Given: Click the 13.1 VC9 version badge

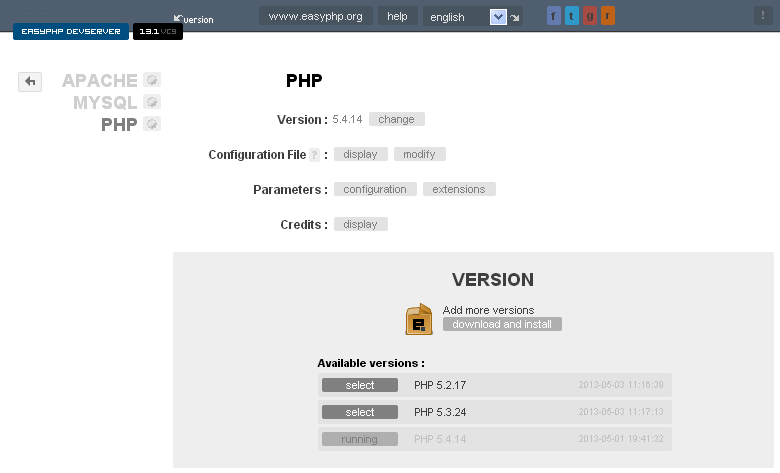Looking at the screenshot, I should pos(158,31).
